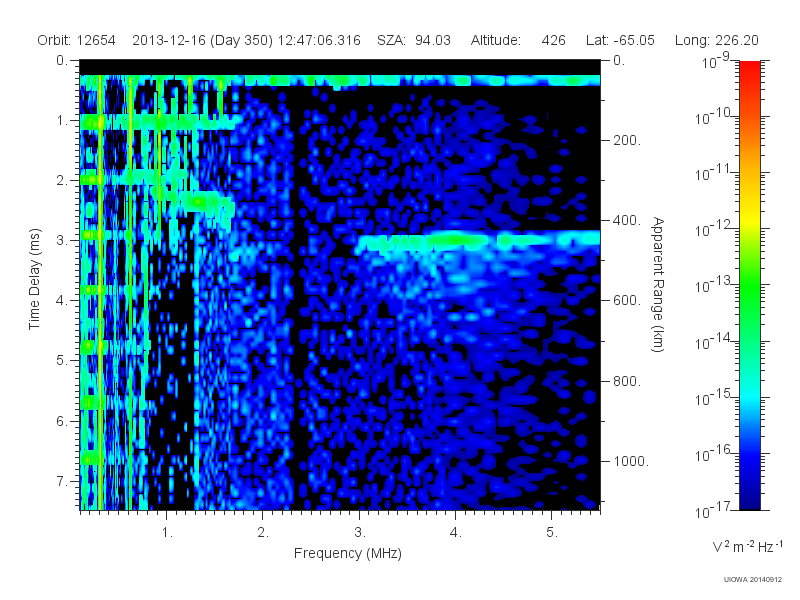Click the 200. apparent range tick label
Screen dimensions: 800x600
pyautogui.click(x=627, y=140)
